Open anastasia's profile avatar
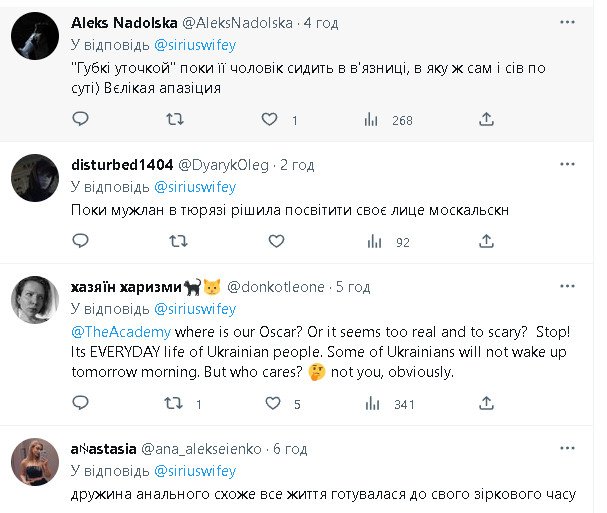Viewport: 607px width, 513px height. pos(33,463)
